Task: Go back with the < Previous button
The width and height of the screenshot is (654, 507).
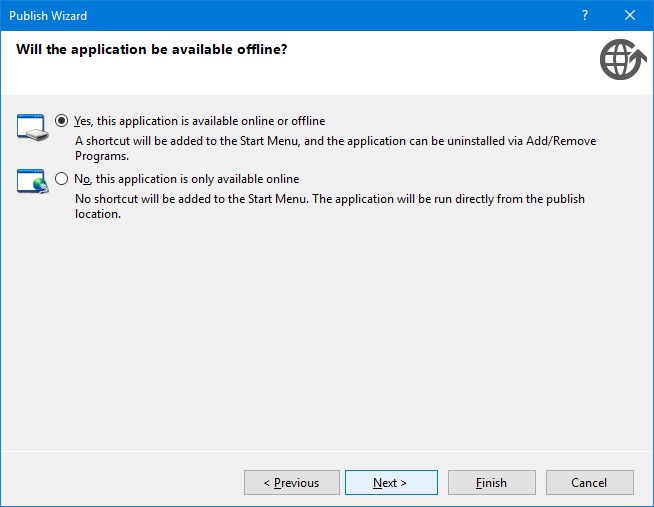Action: coord(292,482)
